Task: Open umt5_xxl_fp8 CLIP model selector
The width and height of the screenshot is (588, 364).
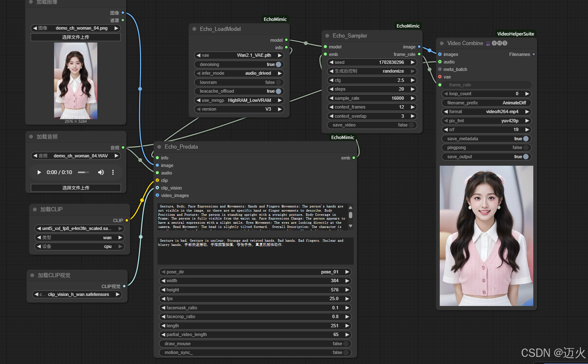Action: 79,229
